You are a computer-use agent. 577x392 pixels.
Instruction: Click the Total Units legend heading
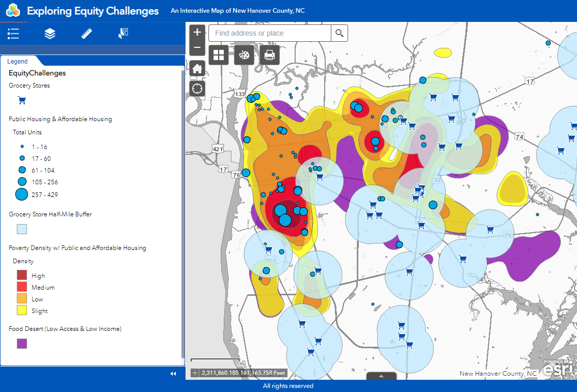(27, 132)
